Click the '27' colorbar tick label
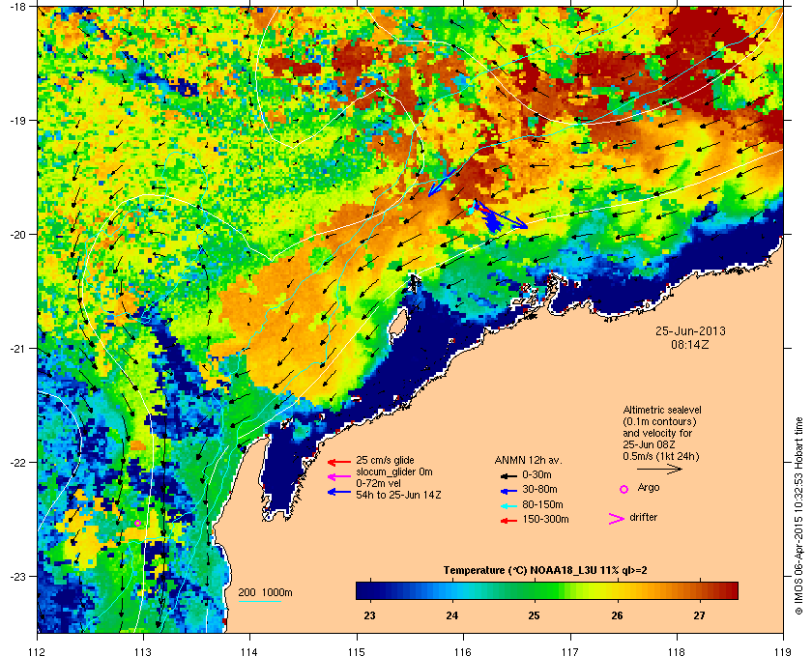The image size is (812, 657). click(699, 615)
